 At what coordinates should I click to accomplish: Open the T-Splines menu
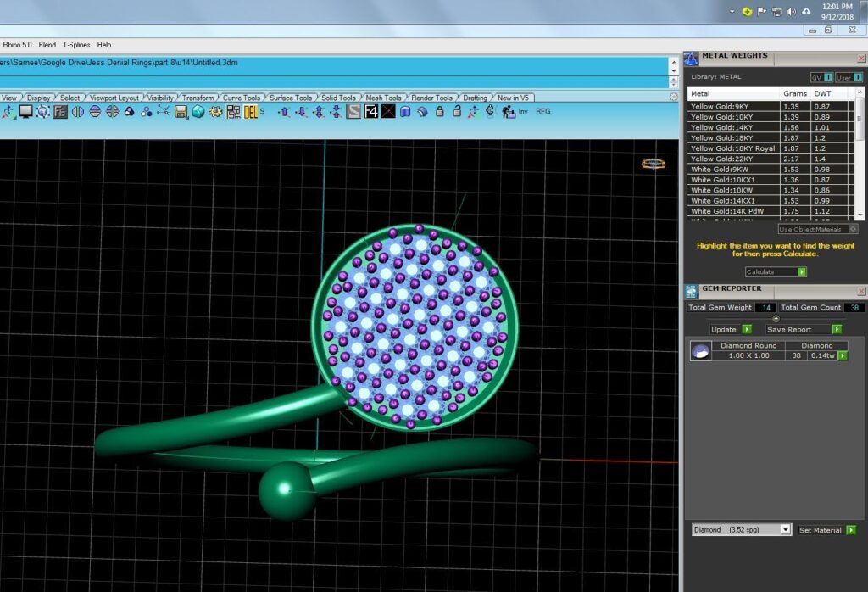[76, 45]
